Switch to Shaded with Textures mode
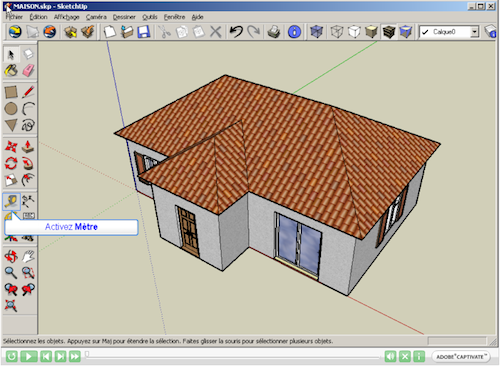Screen dimensions: 500x366 389,32
